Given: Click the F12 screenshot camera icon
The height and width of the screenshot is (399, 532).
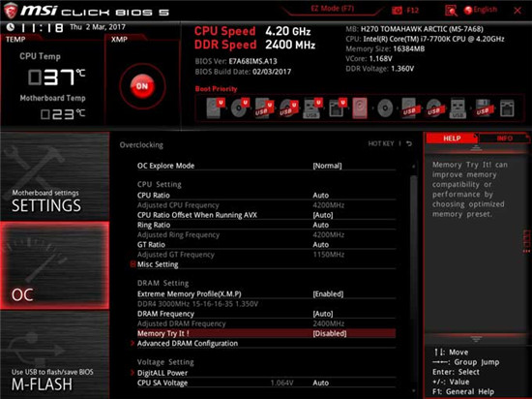Looking at the screenshot, I should pos(397,11).
